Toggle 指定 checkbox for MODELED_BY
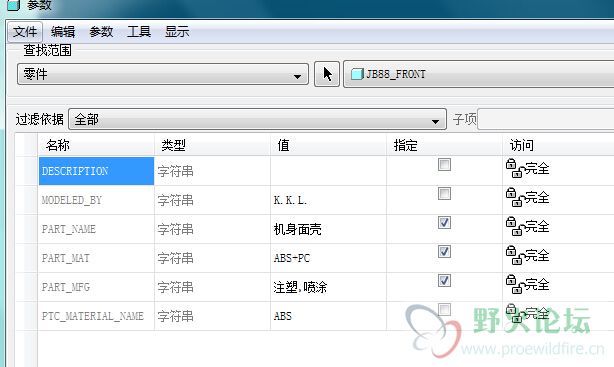The image size is (614, 367). [x=444, y=193]
